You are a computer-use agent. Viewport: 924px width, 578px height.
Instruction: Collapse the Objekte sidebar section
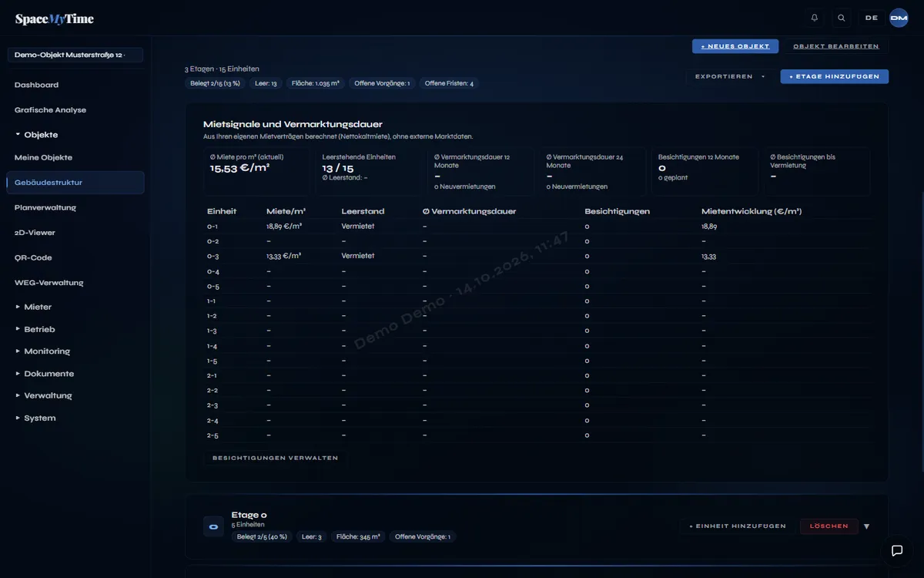click(41, 135)
